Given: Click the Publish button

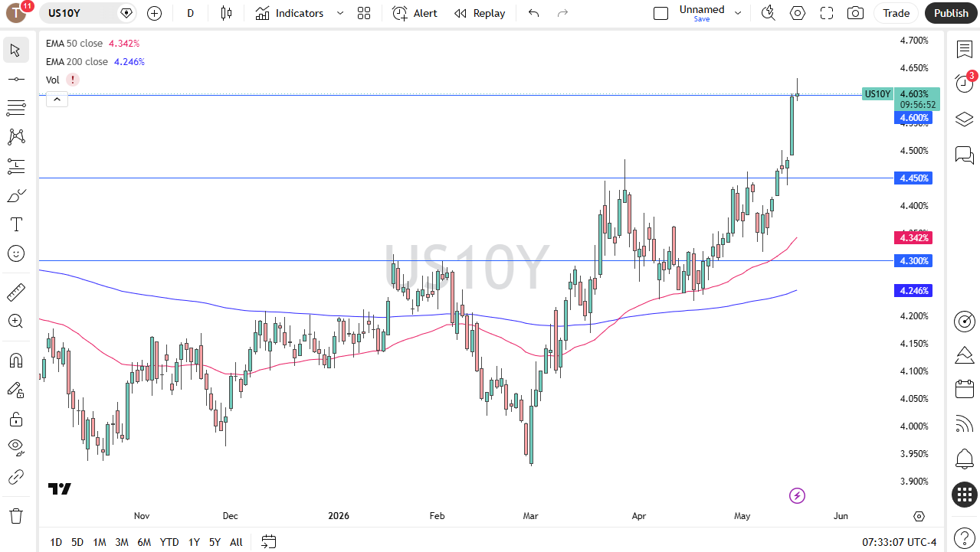Looking at the screenshot, I should (x=951, y=13).
